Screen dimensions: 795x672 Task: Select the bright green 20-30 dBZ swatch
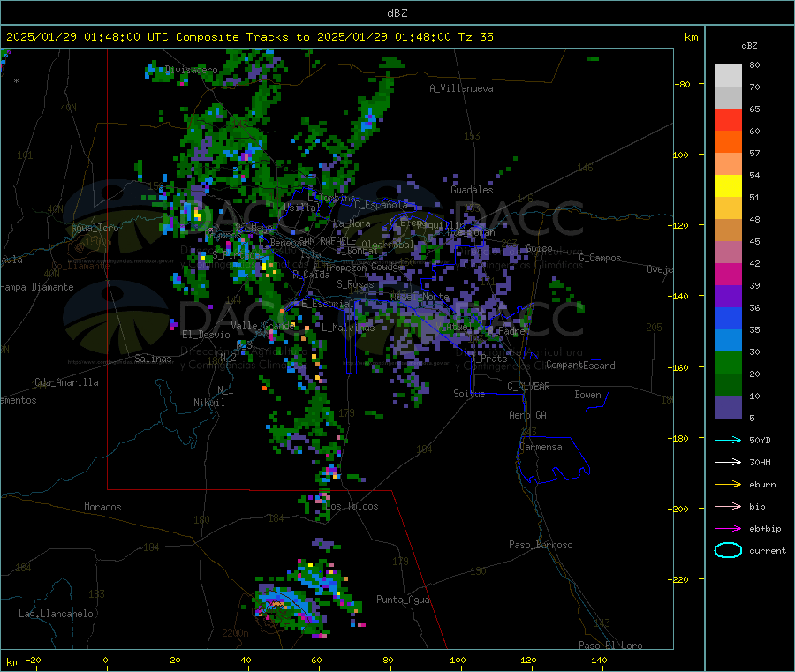pos(728,362)
